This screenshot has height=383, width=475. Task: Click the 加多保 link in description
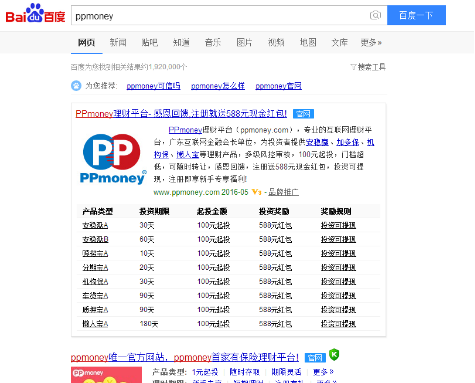tap(348, 142)
